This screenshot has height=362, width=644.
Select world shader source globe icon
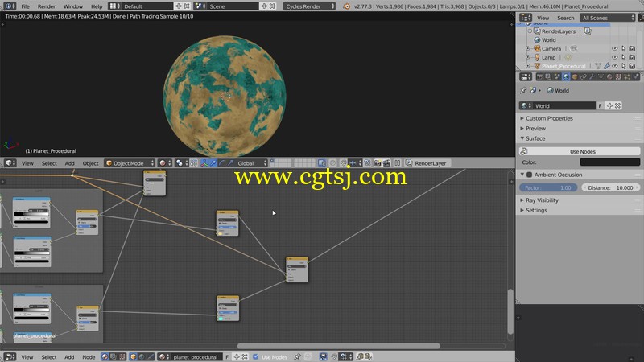point(142,356)
